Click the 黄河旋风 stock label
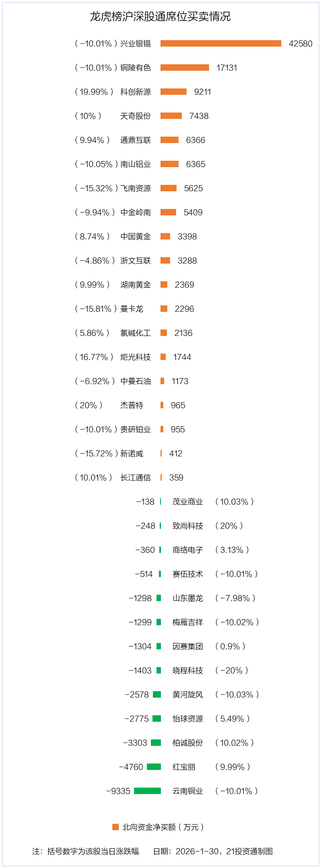321x868 pixels. coord(188,694)
